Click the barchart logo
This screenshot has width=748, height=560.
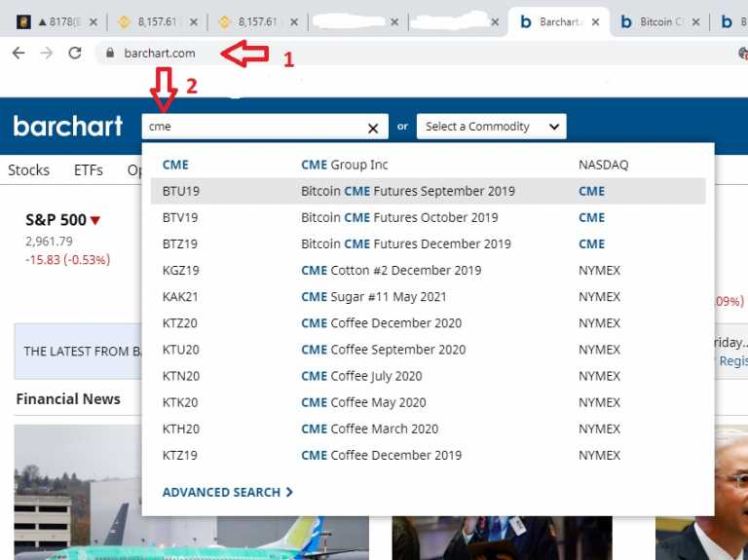(68, 127)
